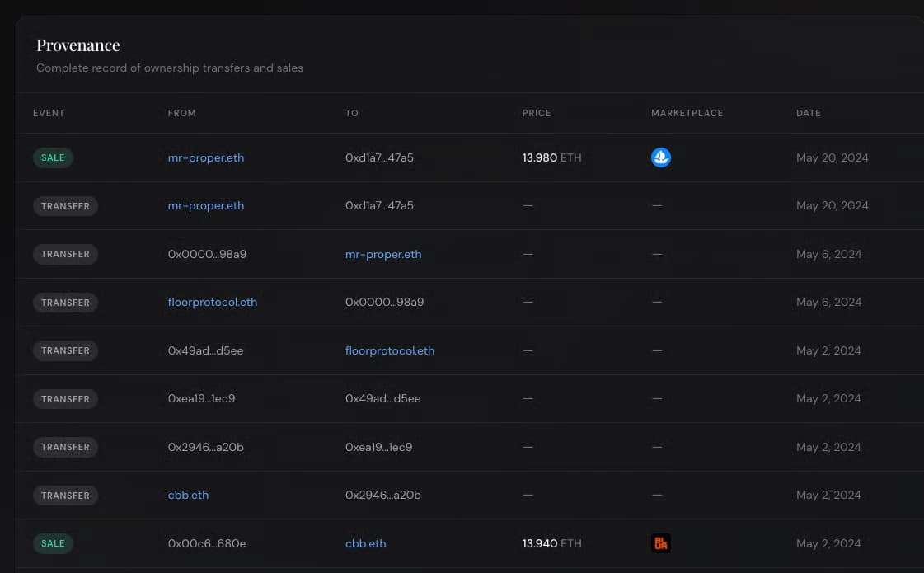
Task: Sort by the PRICE column header
Action: pos(537,113)
